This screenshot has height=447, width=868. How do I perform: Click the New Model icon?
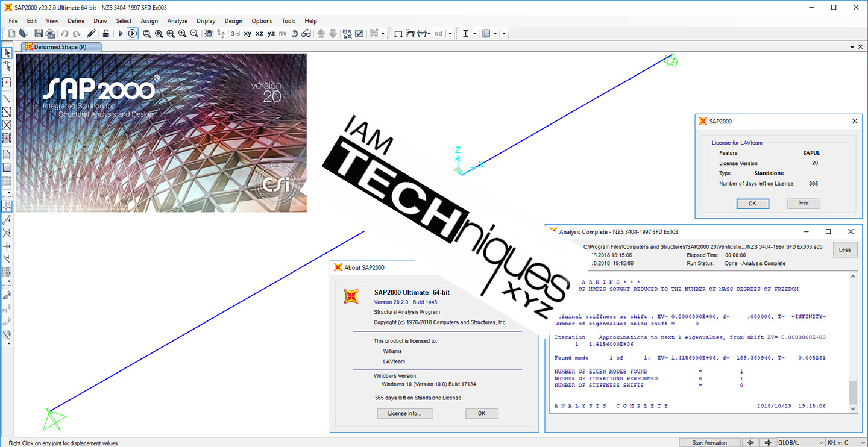tap(11, 34)
